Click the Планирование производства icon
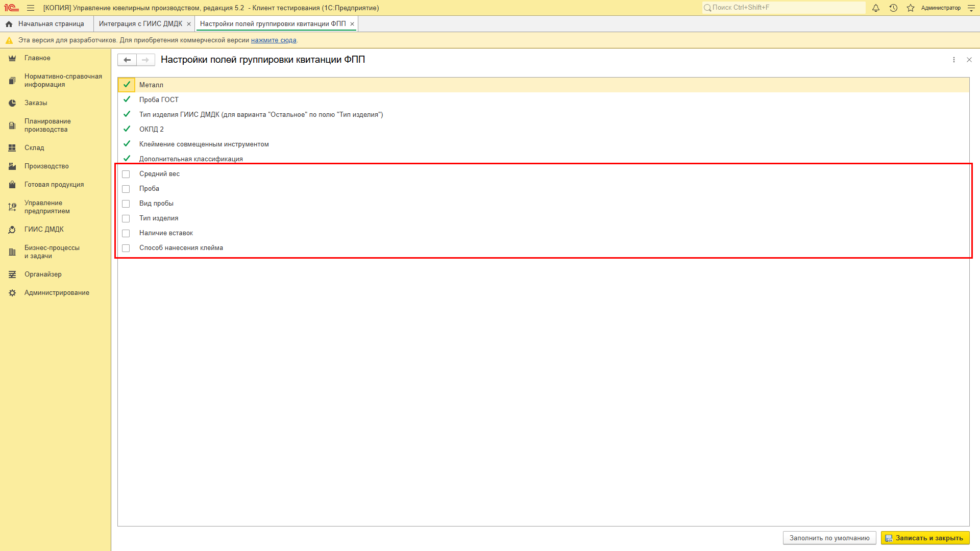The image size is (980, 551). point(12,126)
